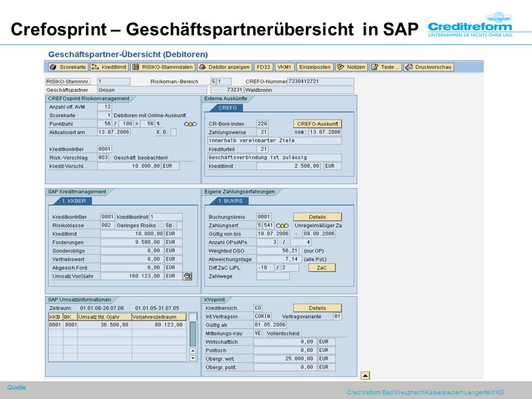Click Debitor anzeigen in the toolbar
This screenshot has height=399, width=532.
tap(224, 67)
